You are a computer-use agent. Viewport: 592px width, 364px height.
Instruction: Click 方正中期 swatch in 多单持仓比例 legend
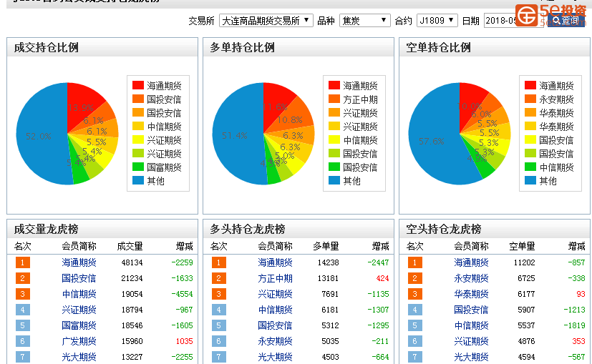click(x=334, y=99)
